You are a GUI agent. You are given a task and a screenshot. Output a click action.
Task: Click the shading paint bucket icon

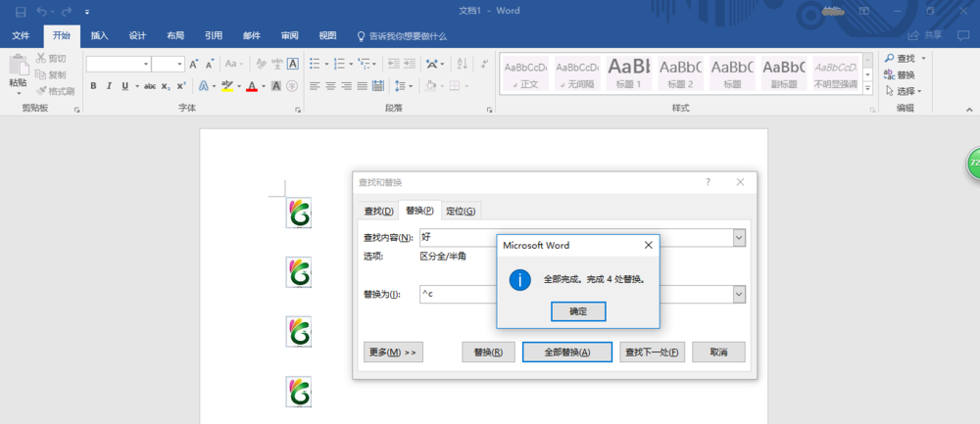pos(430,85)
